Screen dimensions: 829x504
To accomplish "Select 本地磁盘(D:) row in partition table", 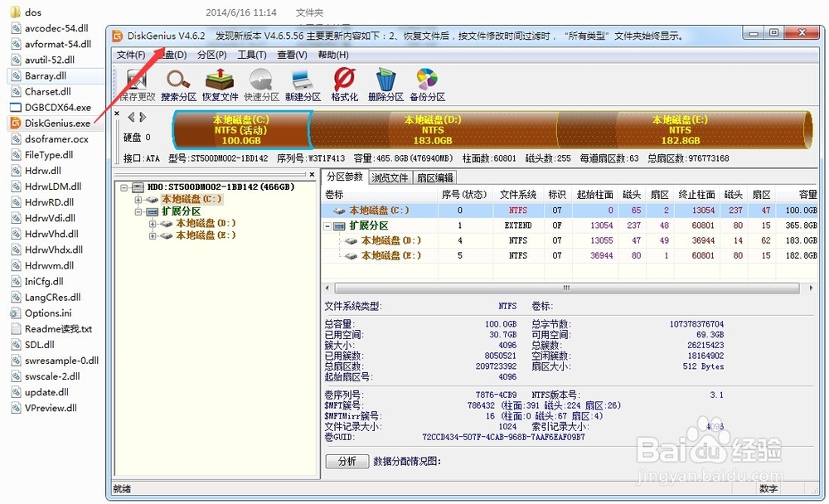I will click(570, 240).
